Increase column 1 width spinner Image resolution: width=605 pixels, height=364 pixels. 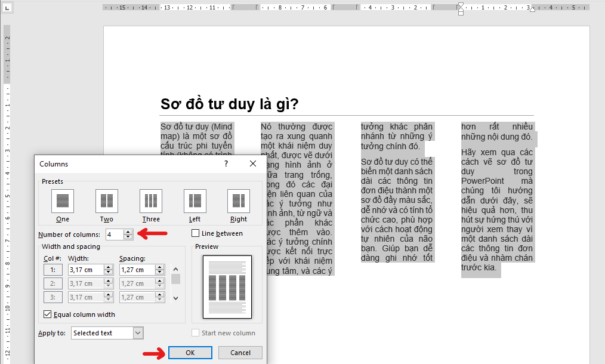pos(108,267)
